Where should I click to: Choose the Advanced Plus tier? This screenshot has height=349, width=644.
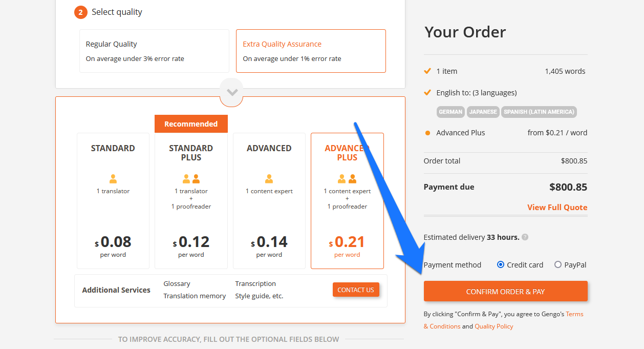[347, 201]
